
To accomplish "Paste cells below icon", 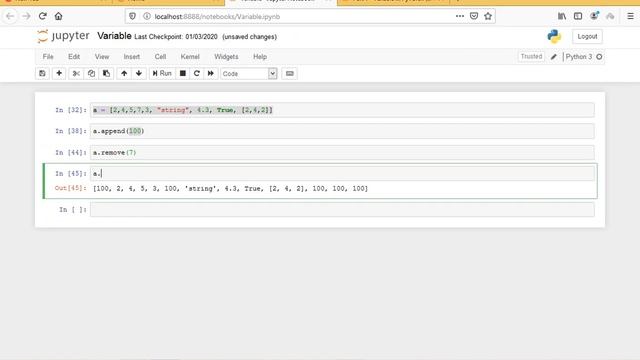I will tap(106, 73).
